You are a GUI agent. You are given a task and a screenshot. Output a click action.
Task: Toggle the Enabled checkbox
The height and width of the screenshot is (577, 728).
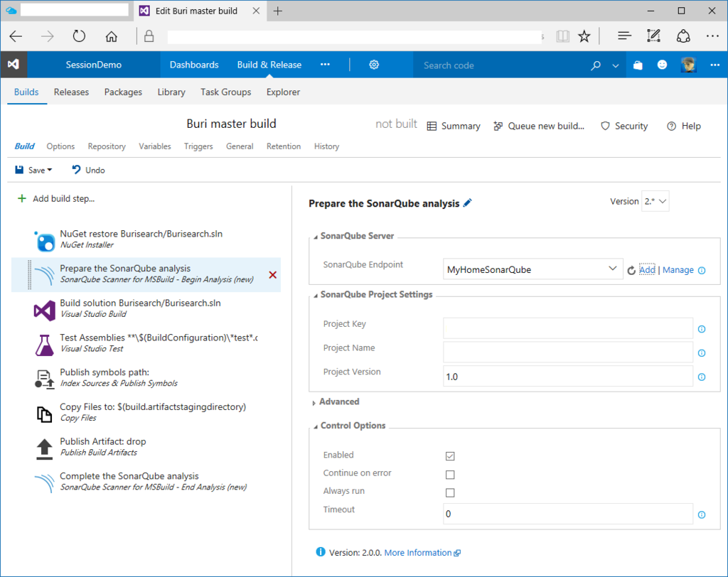450,455
